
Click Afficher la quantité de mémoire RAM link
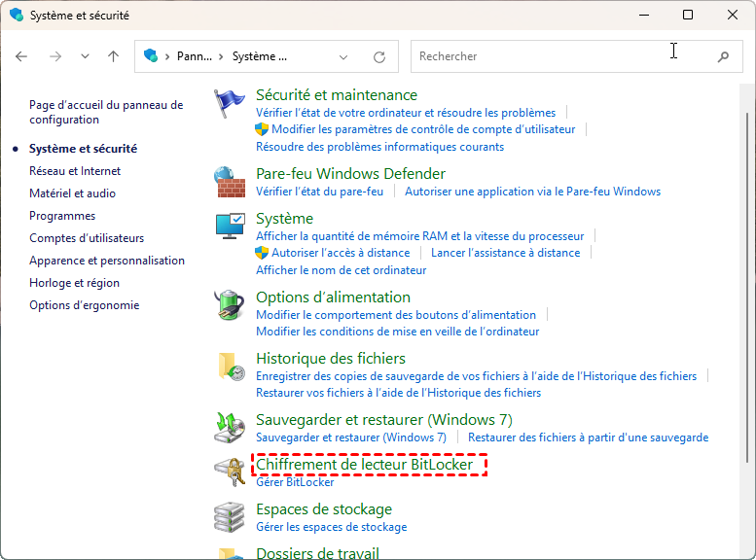tap(419, 236)
